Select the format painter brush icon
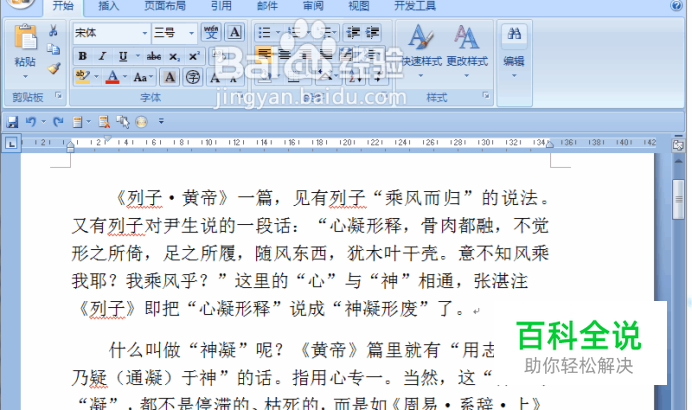 (54, 68)
